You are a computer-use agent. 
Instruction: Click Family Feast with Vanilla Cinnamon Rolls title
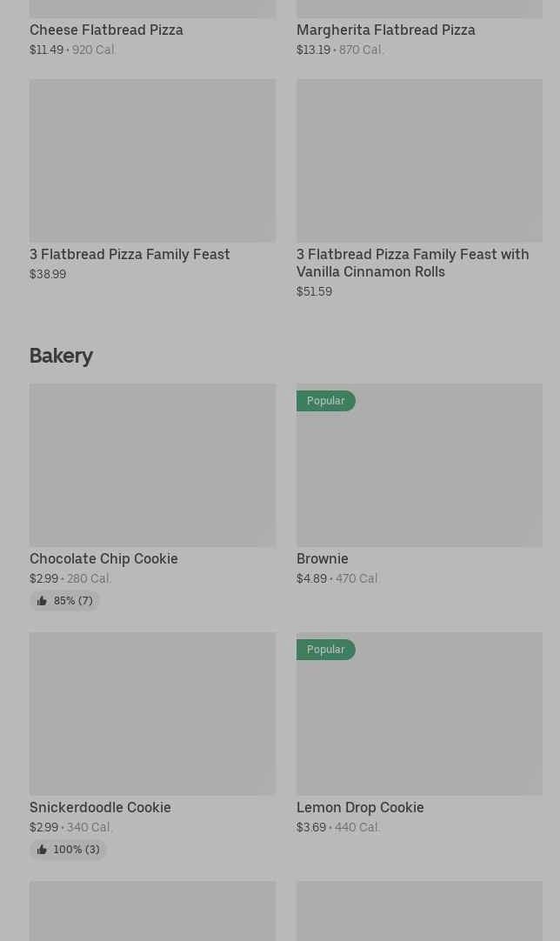click(413, 263)
